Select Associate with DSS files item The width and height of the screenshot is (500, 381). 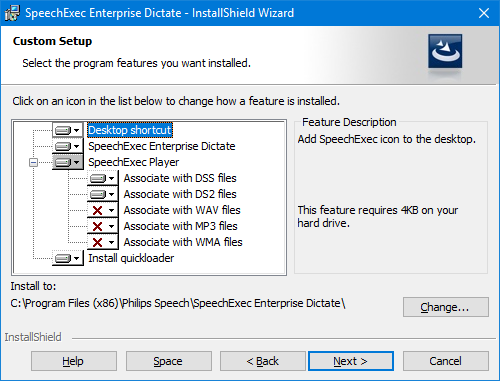[x=180, y=178]
